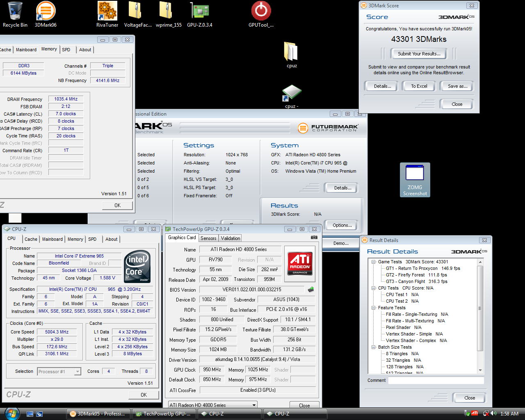Collapse the CPU Tests tree node

pyautogui.click(x=374, y=288)
